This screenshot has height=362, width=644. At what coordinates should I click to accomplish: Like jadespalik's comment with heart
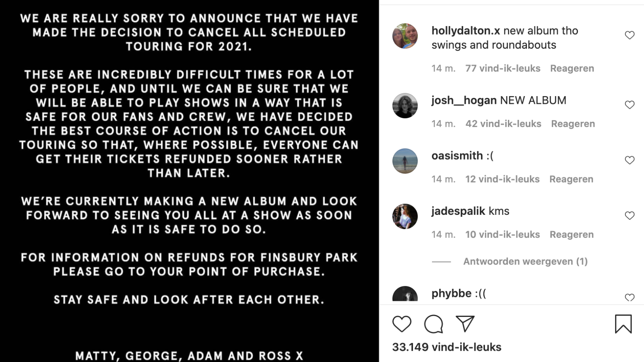630,216
